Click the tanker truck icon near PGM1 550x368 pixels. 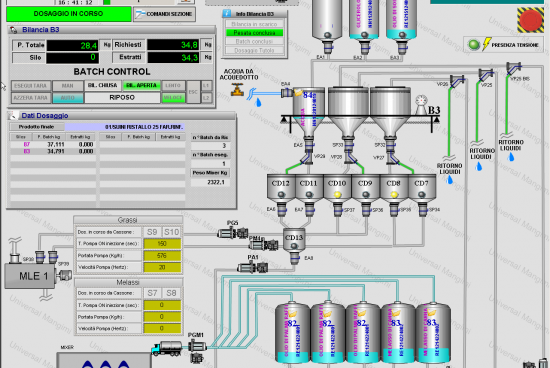point(167,349)
